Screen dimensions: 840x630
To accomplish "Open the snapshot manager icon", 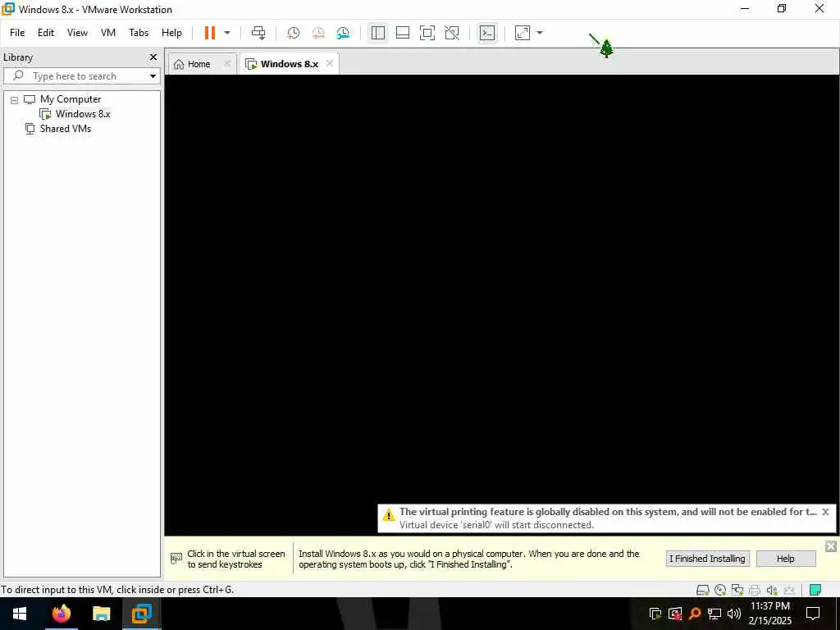I will tap(343, 33).
